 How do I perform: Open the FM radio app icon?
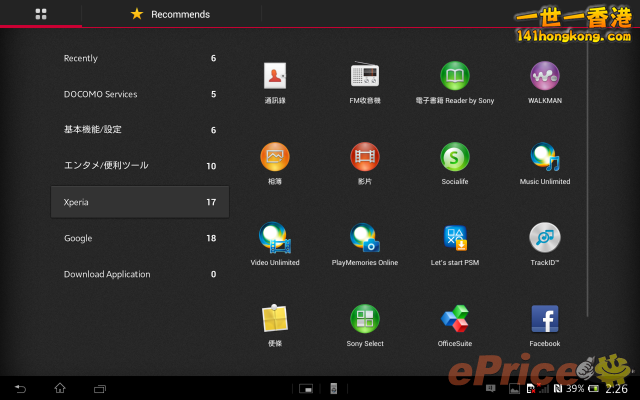364,76
